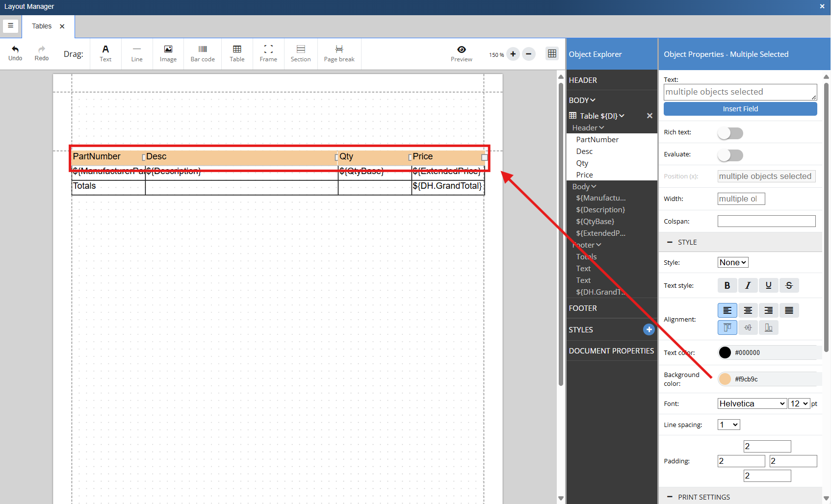Click the Insert Field button
Image resolution: width=831 pixels, height=504 pixels.
click(740, 109)
